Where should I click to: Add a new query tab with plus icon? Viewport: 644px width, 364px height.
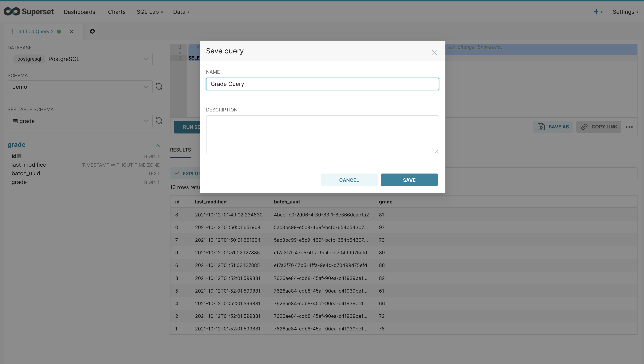point(92,31)
